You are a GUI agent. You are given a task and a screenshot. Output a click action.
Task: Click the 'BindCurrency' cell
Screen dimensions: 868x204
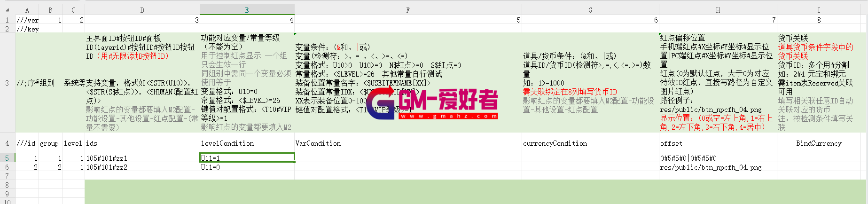point(819,143)
